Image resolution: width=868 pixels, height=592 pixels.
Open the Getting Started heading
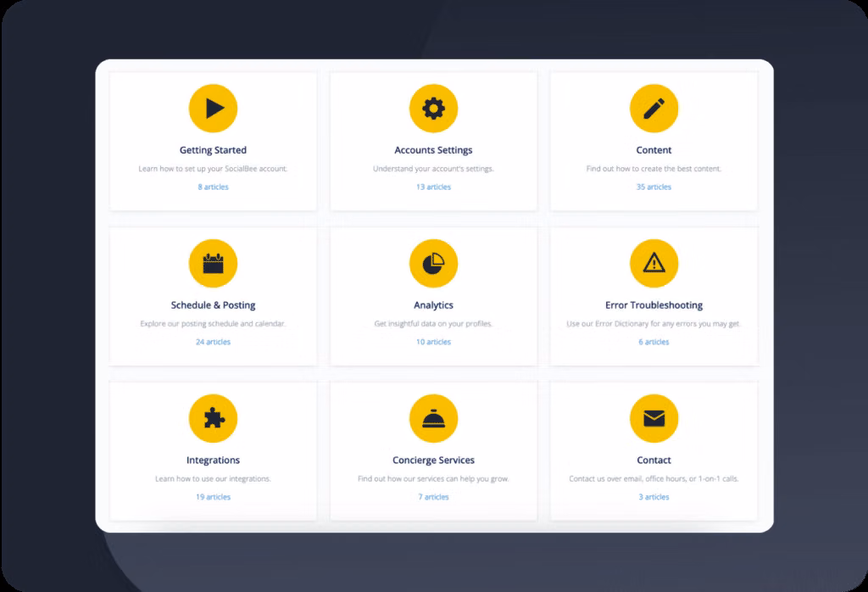pos(213,150)
